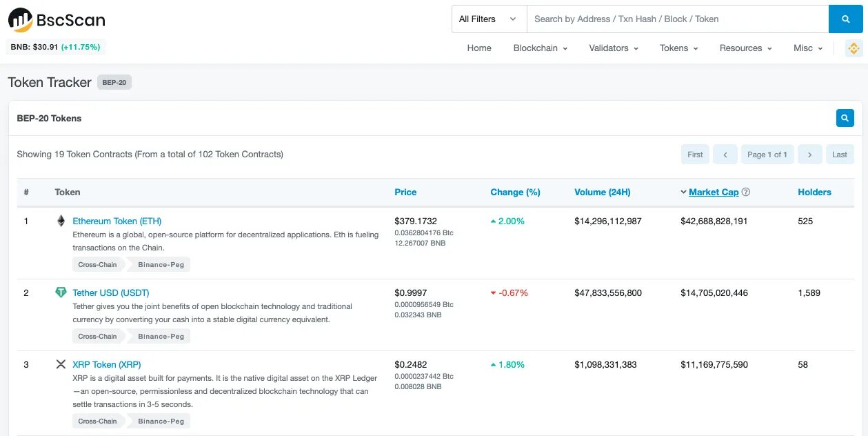The height and width of the screenshot is (436, 868).
Task: Sort tokens by Market Cap column
Action: [x=713, y=192]
